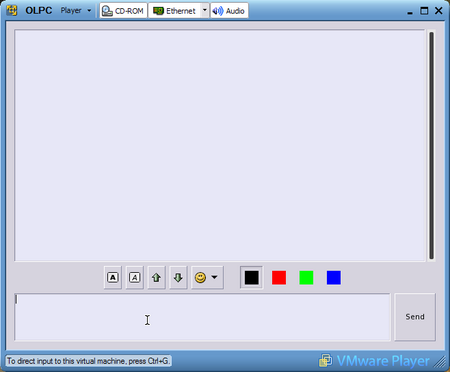This screenshot has width=450, height=372.
Task: Click the Ethernet device button
Action: pyautogui.click(x=175, y=11)
